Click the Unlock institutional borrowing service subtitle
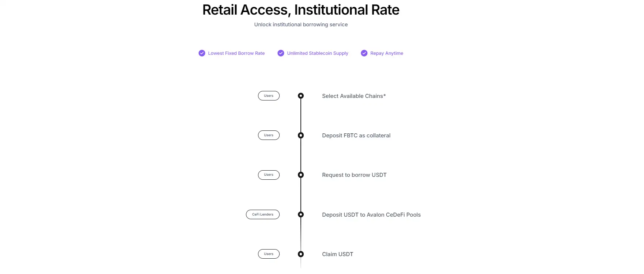The height and width of the screenshot is (274, 644). pyautogui.click(x=301, y=24)
